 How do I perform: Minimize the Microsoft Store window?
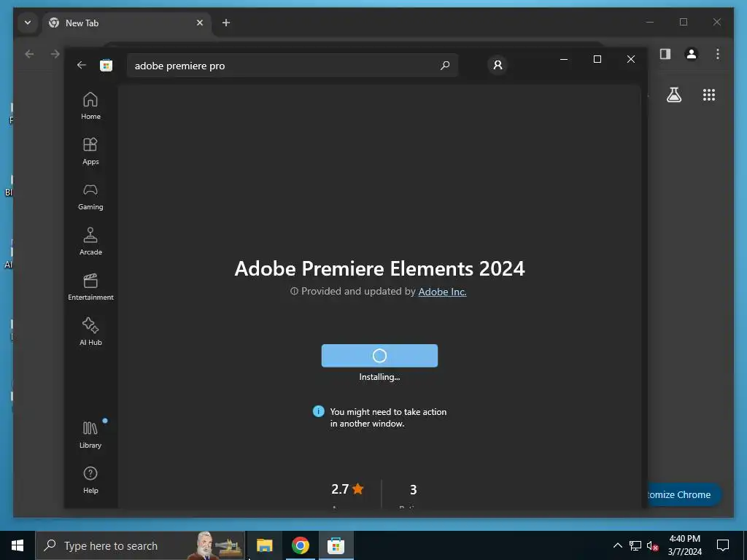[x=564, y=59]
